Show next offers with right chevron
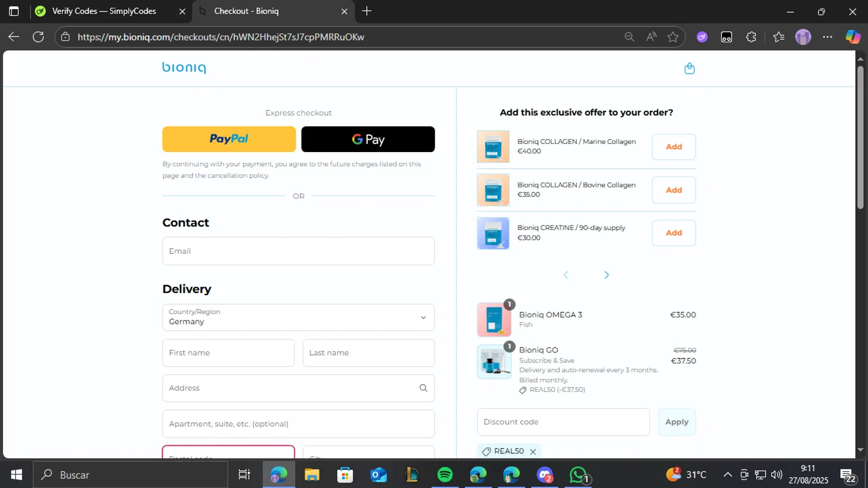This screenshot has height=488, width=868. pos(606,275)
